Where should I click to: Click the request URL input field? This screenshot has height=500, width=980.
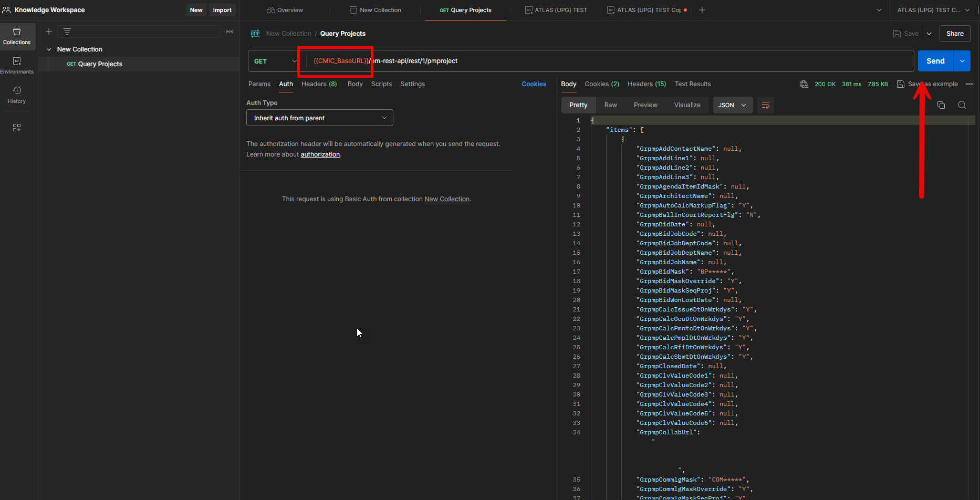[x=609, y=61]
